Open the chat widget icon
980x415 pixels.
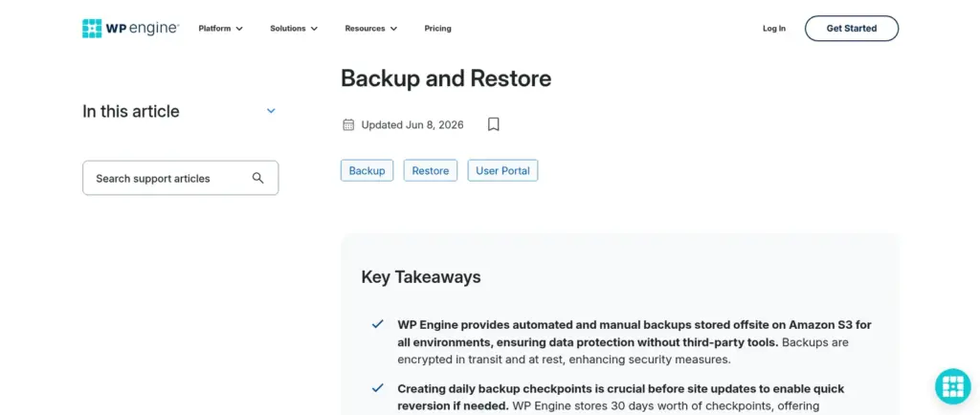tap(952, 386)
